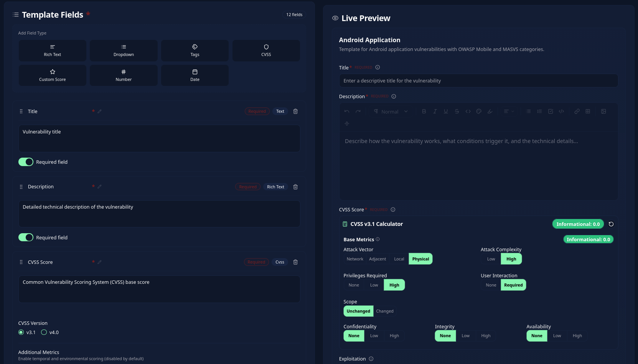The image size is (638, 364).
Task: Click into the description editor body
Action: click(x=478, y=166)
